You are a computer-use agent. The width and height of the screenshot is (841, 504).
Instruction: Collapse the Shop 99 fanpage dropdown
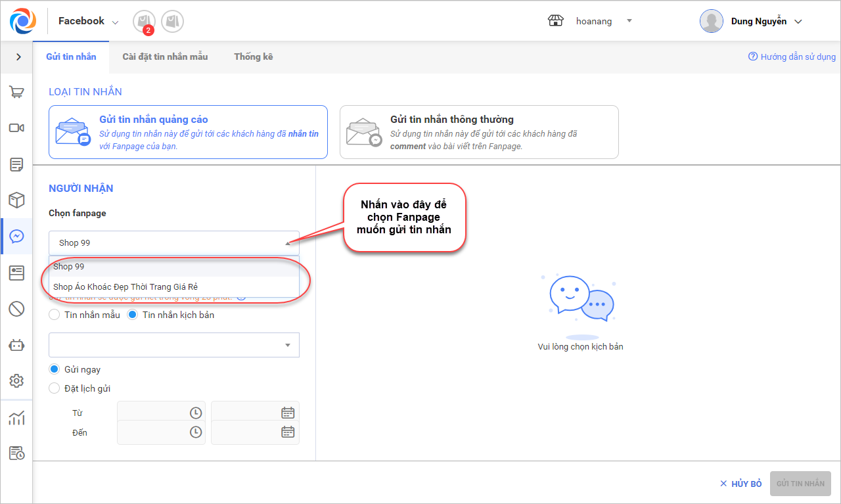click(x=287, y=243)
